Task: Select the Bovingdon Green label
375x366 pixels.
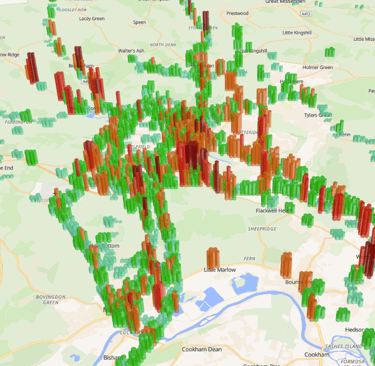Action: [51, 299]
